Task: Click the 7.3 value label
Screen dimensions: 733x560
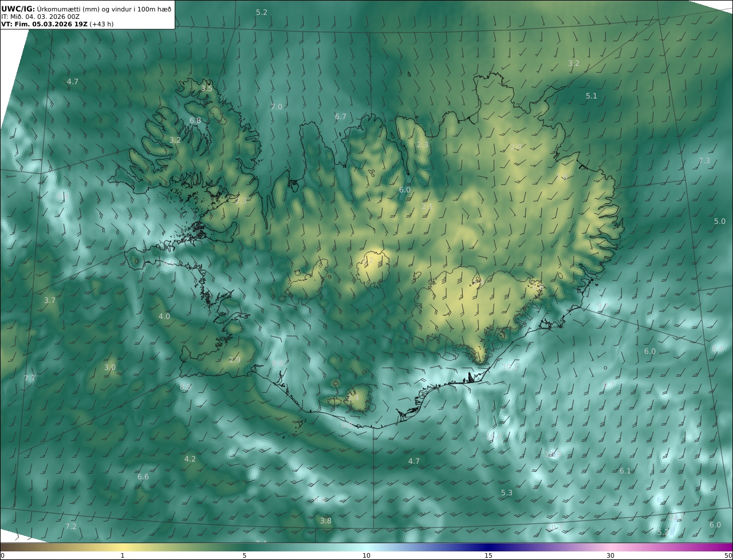Action: click(704, 160)
